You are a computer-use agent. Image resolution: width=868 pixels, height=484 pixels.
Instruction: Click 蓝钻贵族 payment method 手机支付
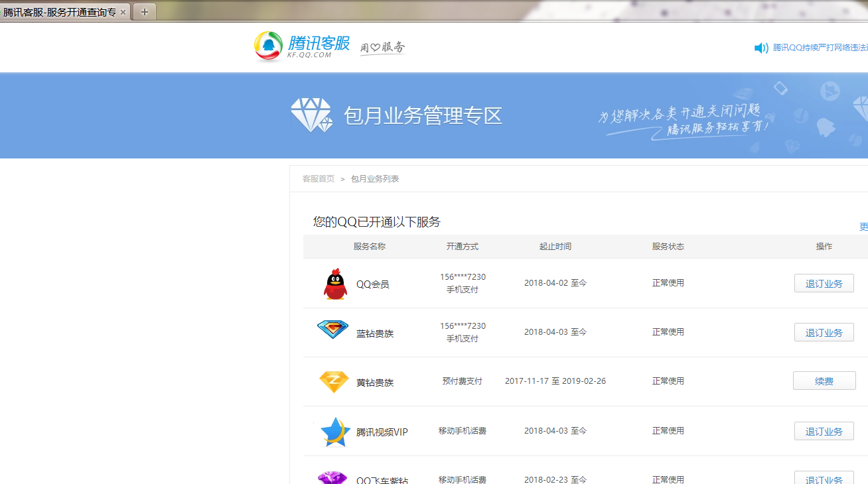[463, 339]
